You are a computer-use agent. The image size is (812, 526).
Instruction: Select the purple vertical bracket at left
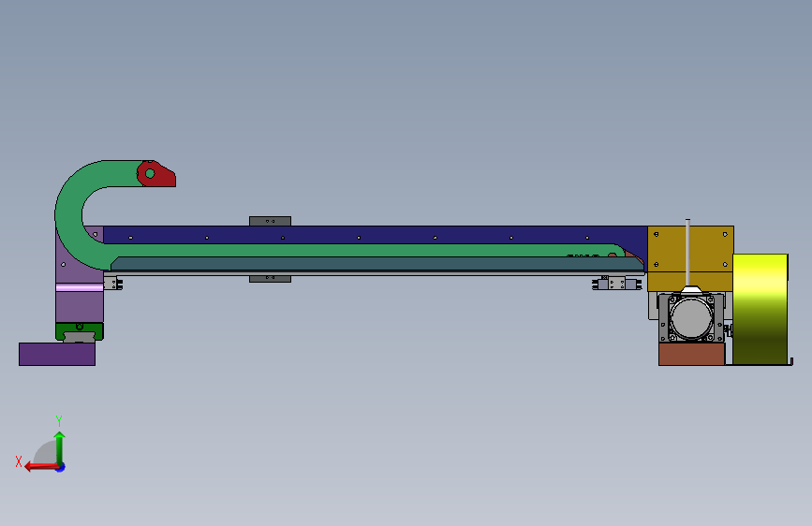click(80, 301)
